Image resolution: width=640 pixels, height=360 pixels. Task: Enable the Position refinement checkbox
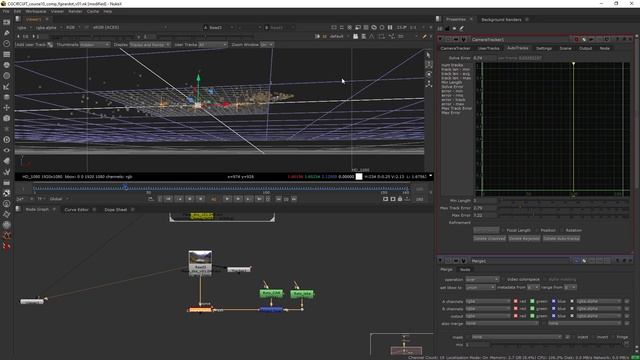(x=537, y=230)
